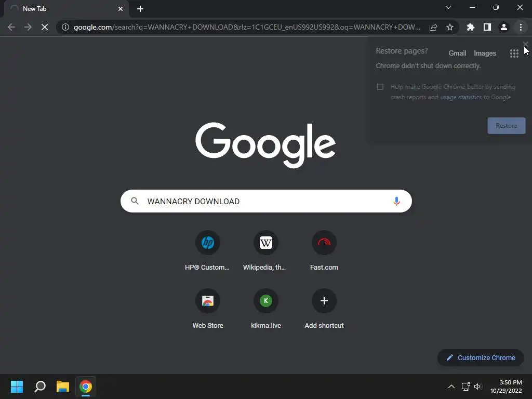Open kikma.live shortcut
The width and height of the screenshot is (532, 399).
[265, 309]
